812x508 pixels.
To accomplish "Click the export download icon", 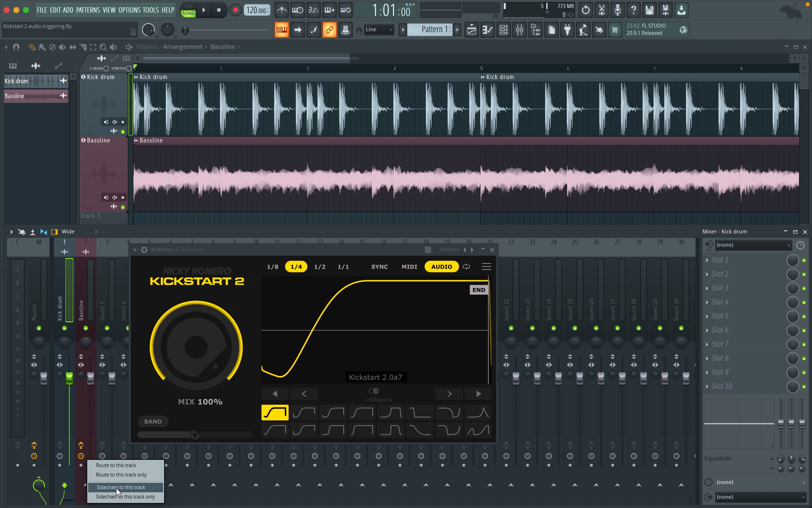I will coord(681,10).
